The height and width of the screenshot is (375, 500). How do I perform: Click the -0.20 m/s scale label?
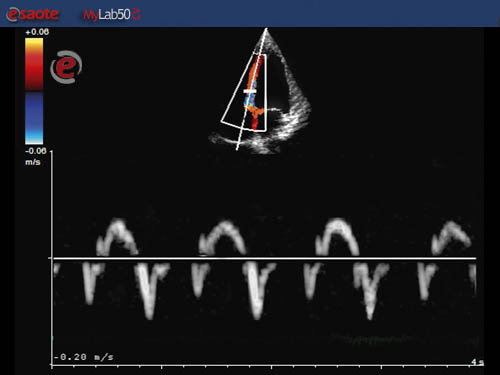(x=84, y=357)
